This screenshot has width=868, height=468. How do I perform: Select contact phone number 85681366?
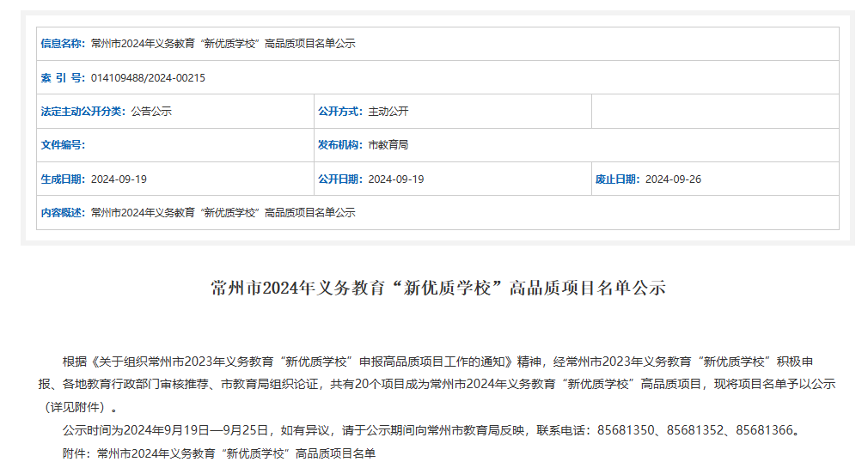pyautogui.click(x=765, y=430)
